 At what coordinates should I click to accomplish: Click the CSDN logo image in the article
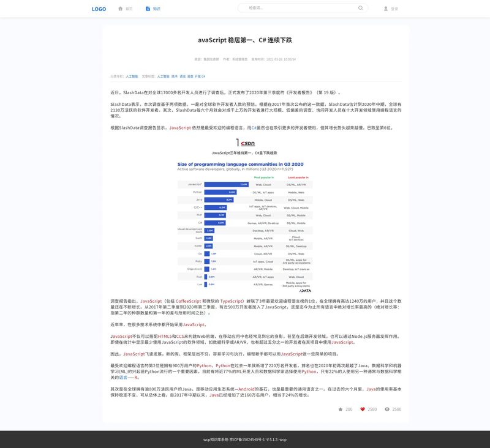[x=246, y=143]
